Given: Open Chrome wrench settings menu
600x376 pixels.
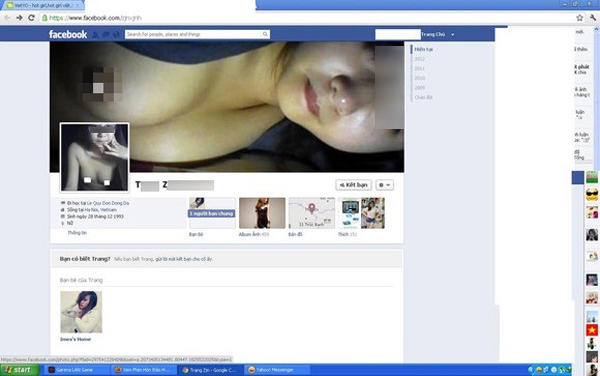Looking at the screenshot, I should (x=593, y=18).
